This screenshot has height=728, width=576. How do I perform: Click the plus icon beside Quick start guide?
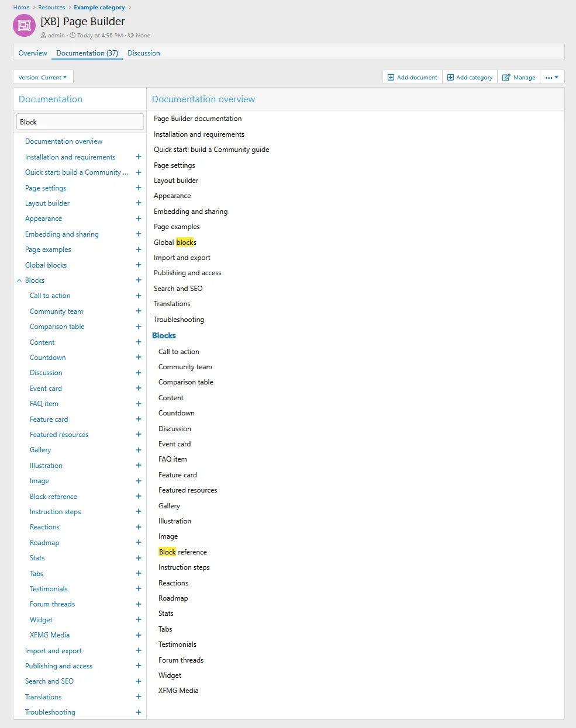(139, 172)
